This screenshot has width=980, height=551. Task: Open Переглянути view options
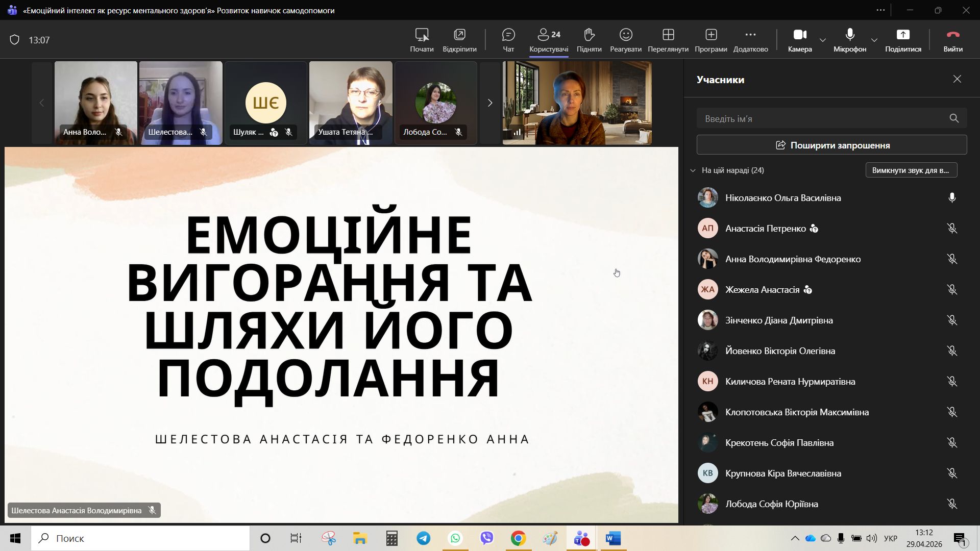[668, 40]
